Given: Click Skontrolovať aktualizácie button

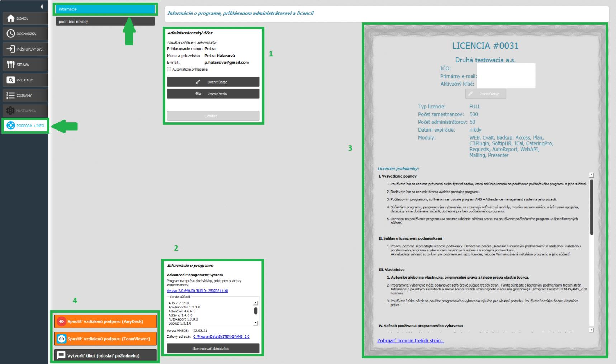Looking at the screenshot, I should point(213,349).
